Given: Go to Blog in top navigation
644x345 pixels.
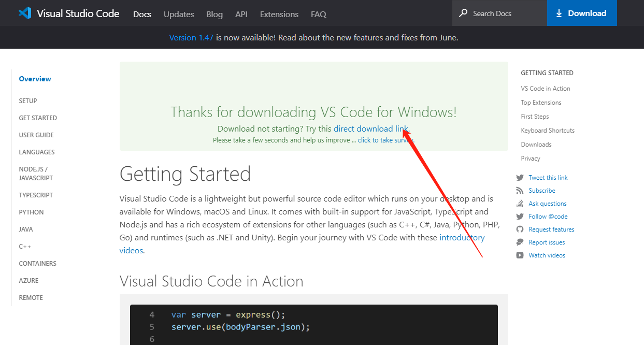Looking at the screenshot, I should pyautogui.click(x=214, y=14).
